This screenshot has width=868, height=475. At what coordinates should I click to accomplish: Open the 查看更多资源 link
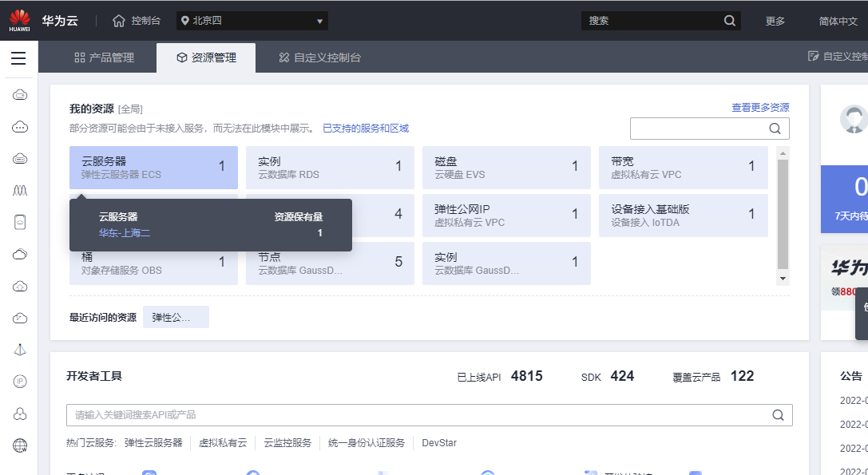pos(760,107)
